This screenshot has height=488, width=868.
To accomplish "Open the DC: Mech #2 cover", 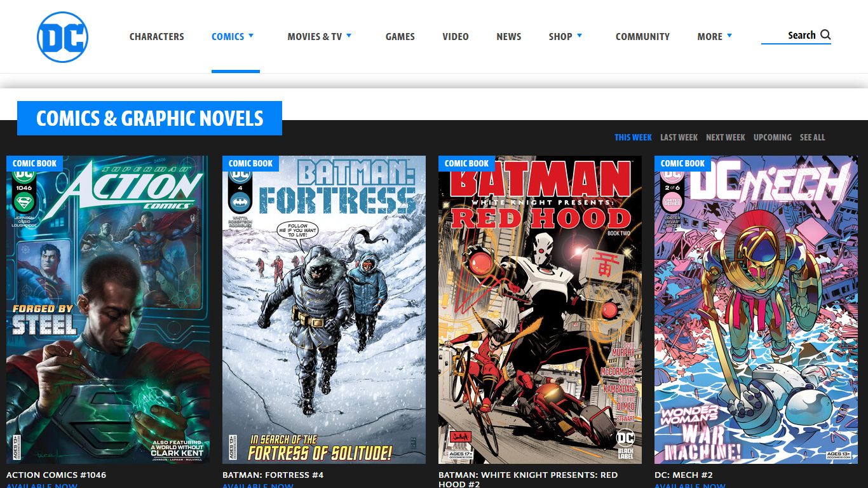I will pos(756,310).
